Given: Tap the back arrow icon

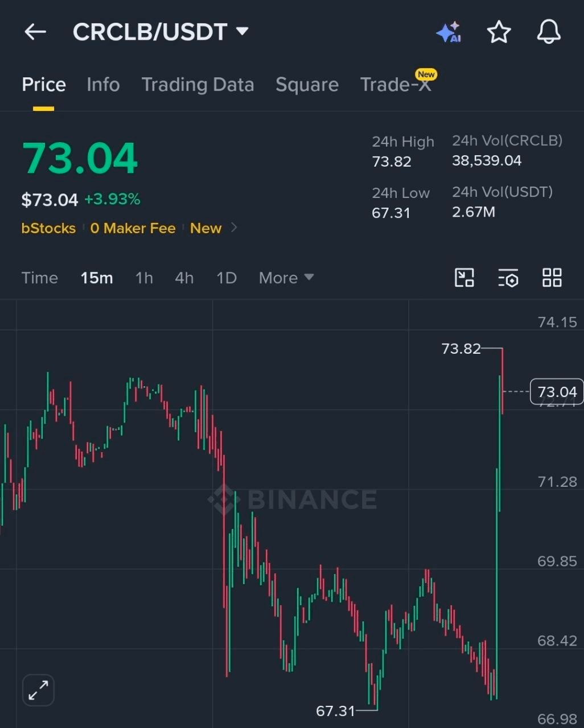Looking at the screenshot, I should [35, 32].
